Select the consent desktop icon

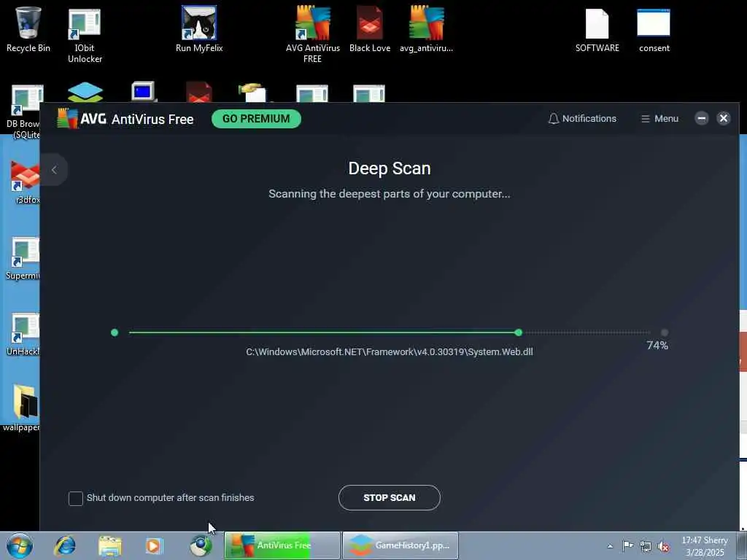click(x=654, y=31)
